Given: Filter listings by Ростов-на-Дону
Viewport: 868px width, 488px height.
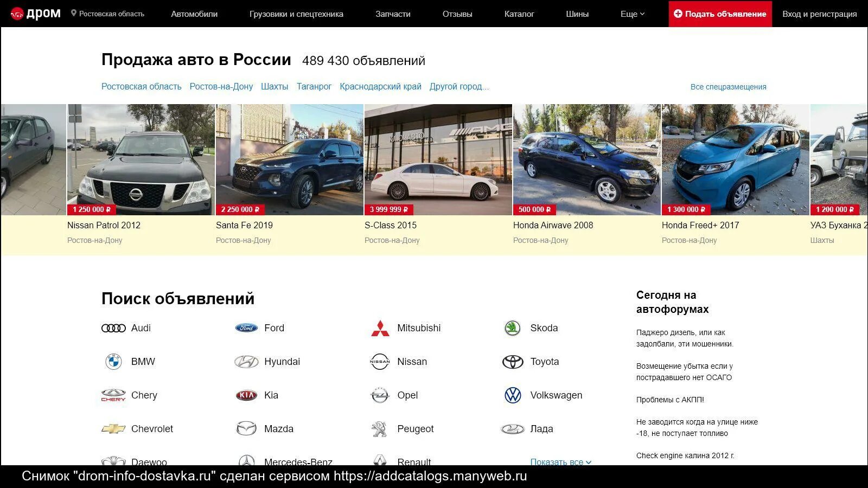Looking at the screenshot, I should [221, 87].
